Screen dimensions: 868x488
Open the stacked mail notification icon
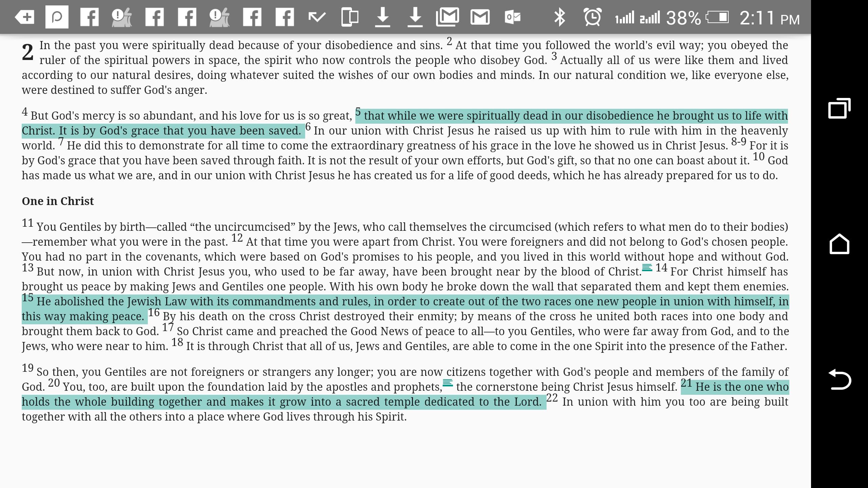point(448,17)
